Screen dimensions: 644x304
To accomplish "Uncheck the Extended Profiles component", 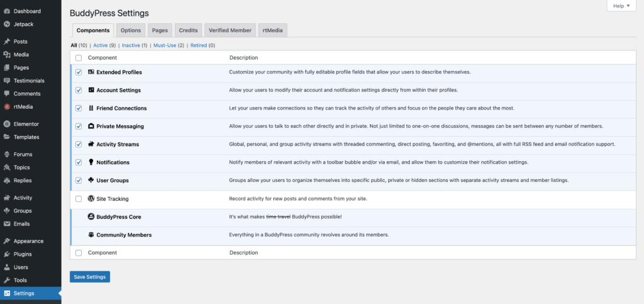I will tap(79, 72).
